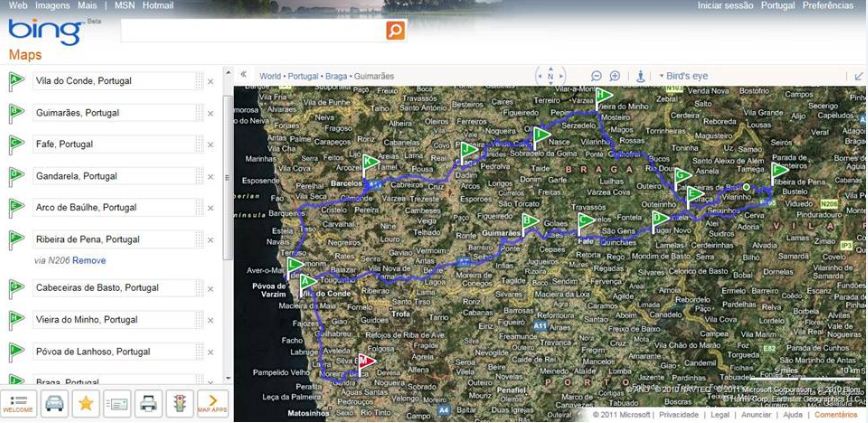Click the Remove link under via N206
868x423 pixels.
point(89,260)
